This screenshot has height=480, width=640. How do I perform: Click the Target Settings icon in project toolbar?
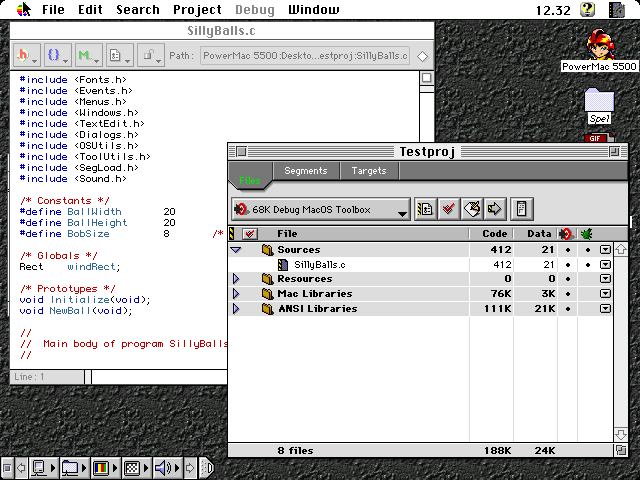coord(424,209)
